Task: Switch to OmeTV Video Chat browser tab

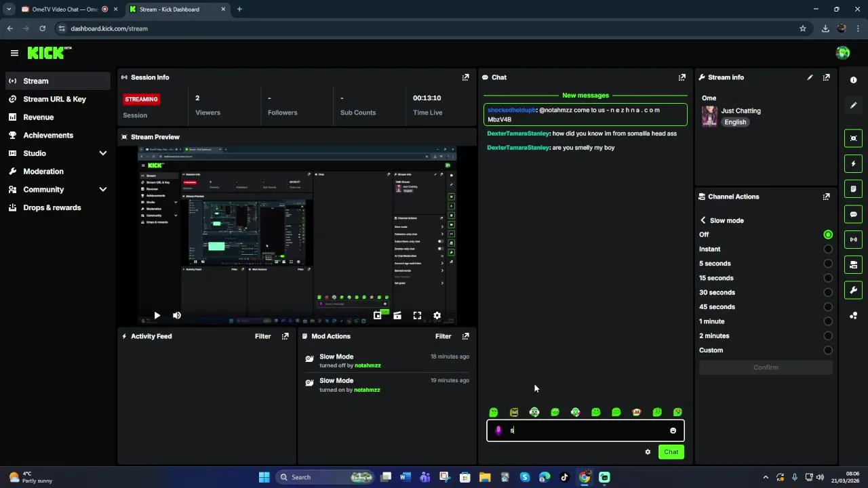Action: click(68, 9)
